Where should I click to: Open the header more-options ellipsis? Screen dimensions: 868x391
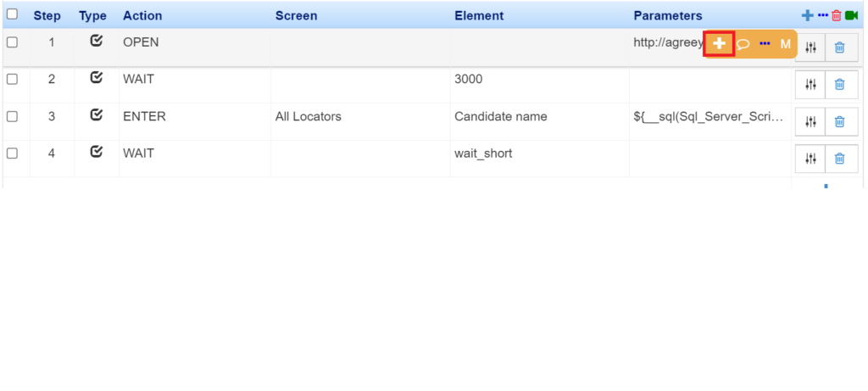point(823,15)
